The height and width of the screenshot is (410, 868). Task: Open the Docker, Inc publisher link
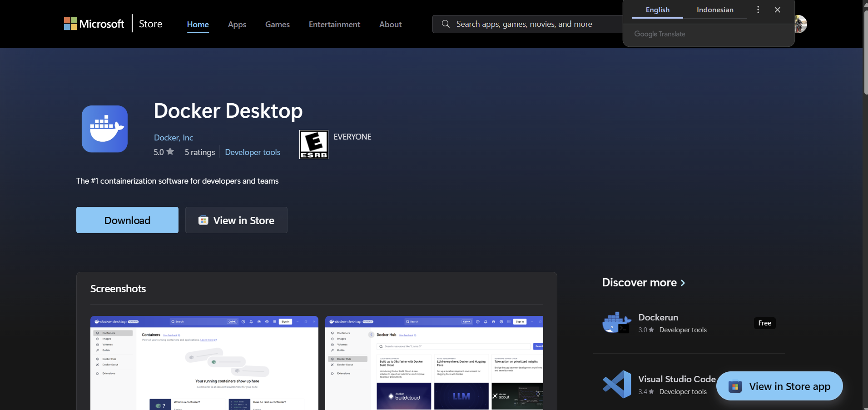point(173,137)
